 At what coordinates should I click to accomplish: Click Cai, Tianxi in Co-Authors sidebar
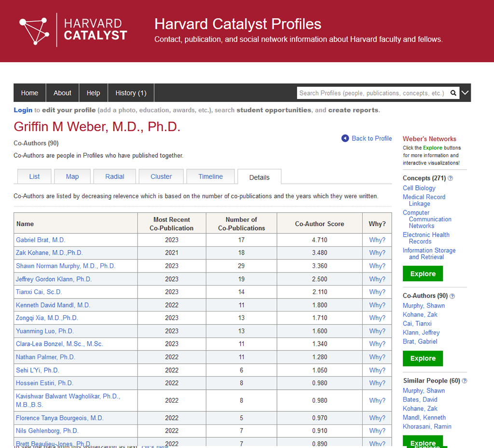pos(417,324)
